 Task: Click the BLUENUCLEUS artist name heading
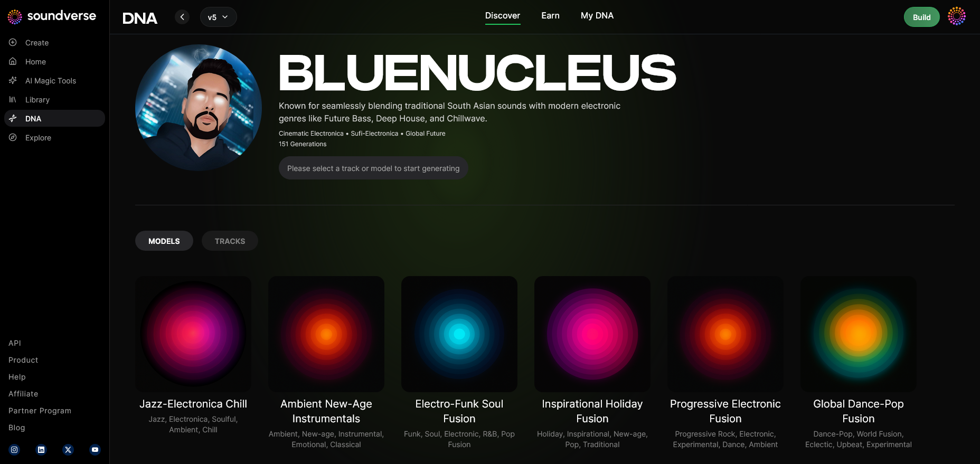click(477, 72)
